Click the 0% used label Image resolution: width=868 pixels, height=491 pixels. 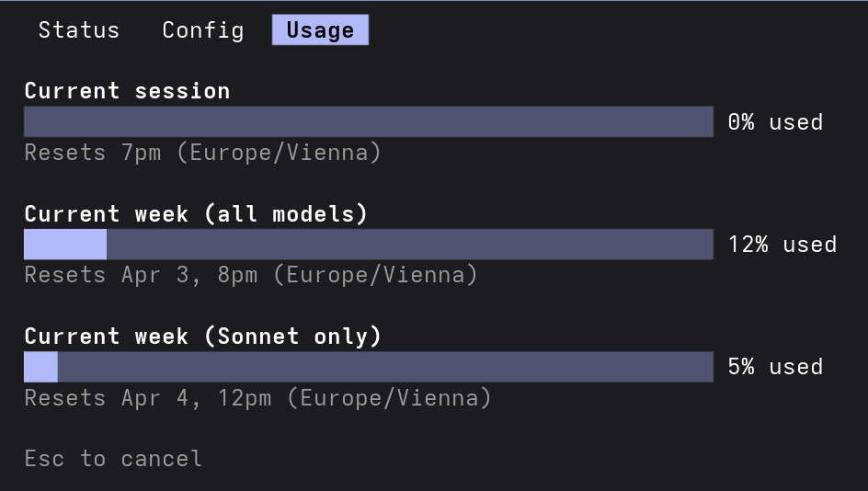coord(775,122)
